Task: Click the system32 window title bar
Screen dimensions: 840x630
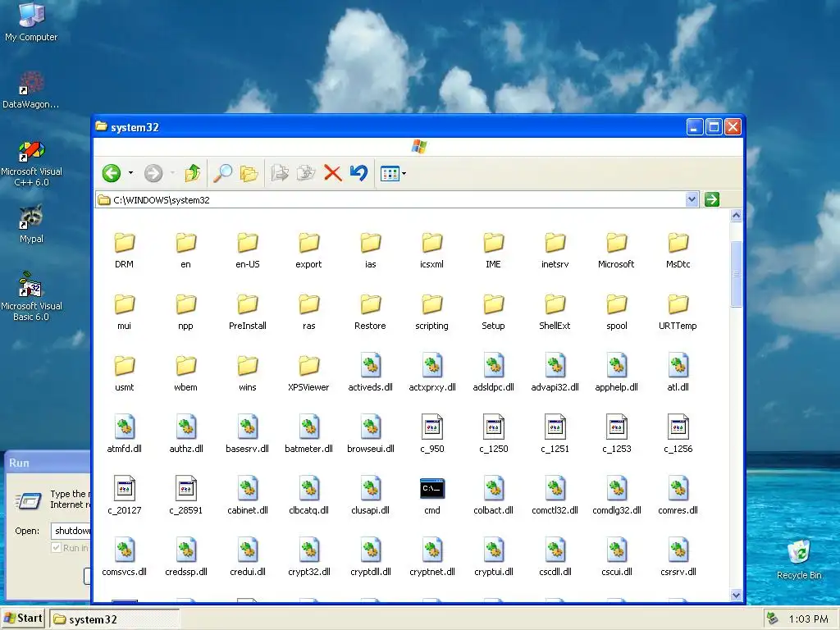Action: tap(388, 127)
